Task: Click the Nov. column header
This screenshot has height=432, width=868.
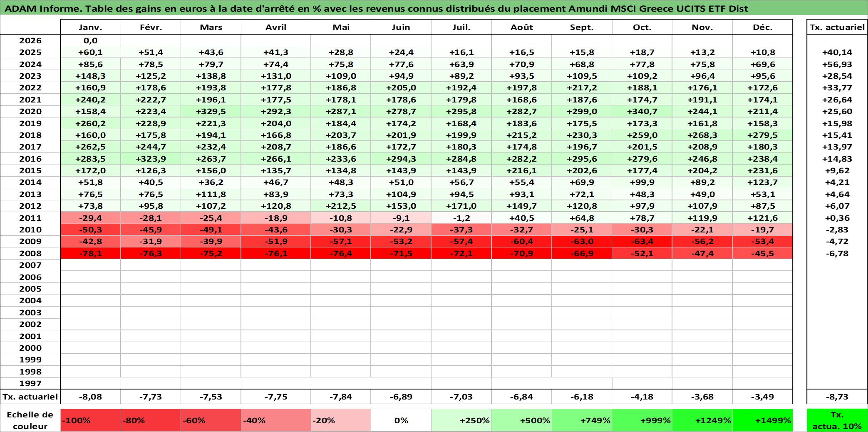Action: point(702,27)
